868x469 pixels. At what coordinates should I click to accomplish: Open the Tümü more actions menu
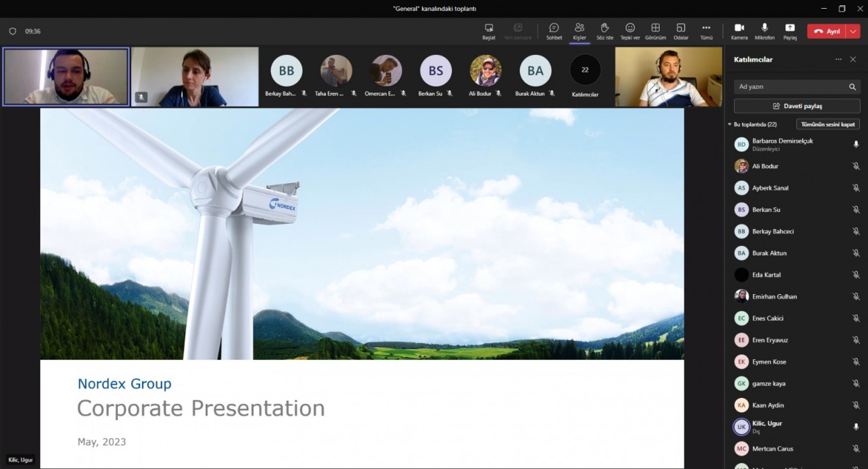(x=706, y=28)
